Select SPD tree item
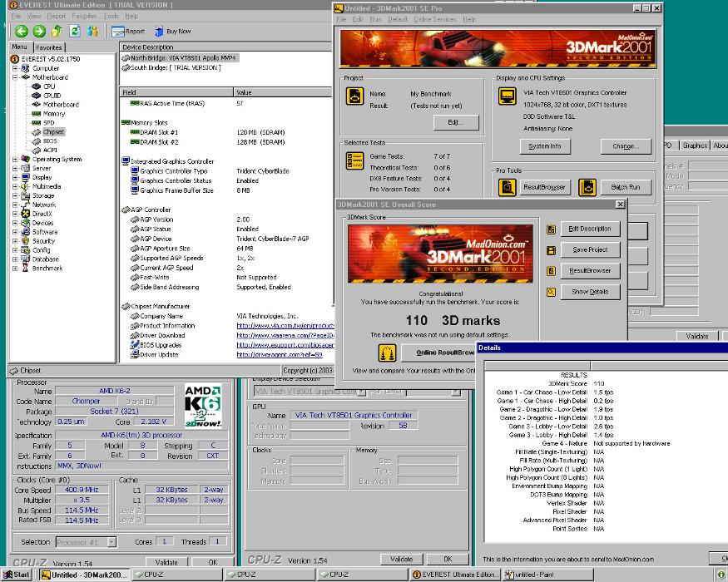This screenshot has width=728, height=582. (49, 123)
